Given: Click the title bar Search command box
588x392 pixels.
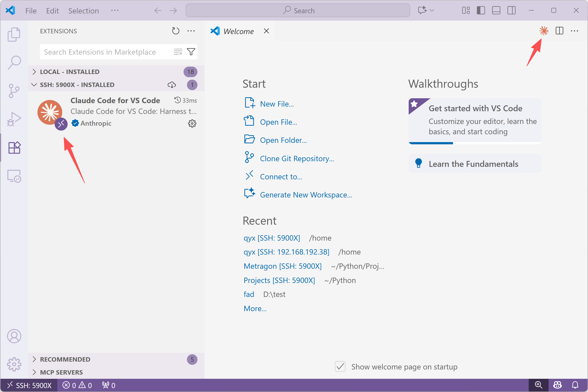Looking at the screenshot, I should [x=298, y=10].
